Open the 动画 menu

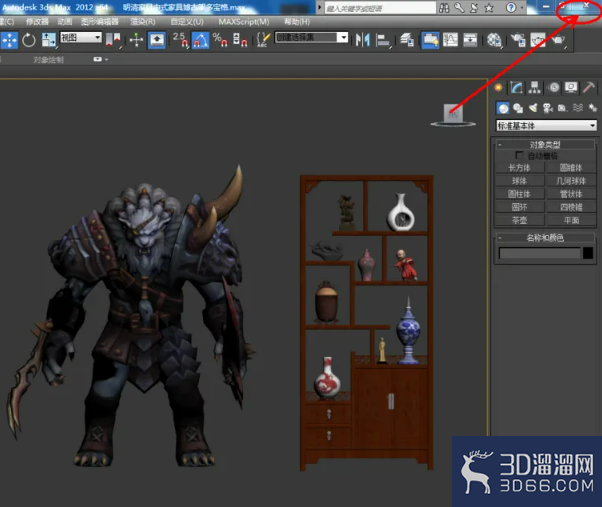[64, 21]
